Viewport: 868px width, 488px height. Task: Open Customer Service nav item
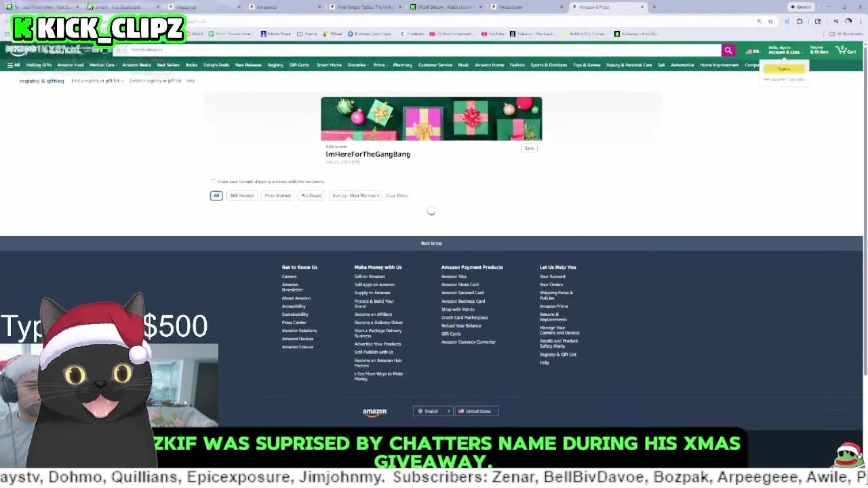point(435,65)
